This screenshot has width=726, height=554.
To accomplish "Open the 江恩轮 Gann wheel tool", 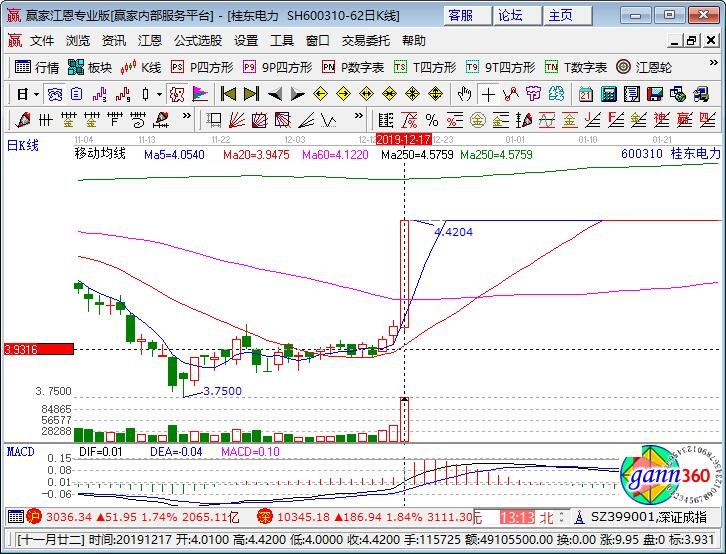I will click(x=644, y=68).
